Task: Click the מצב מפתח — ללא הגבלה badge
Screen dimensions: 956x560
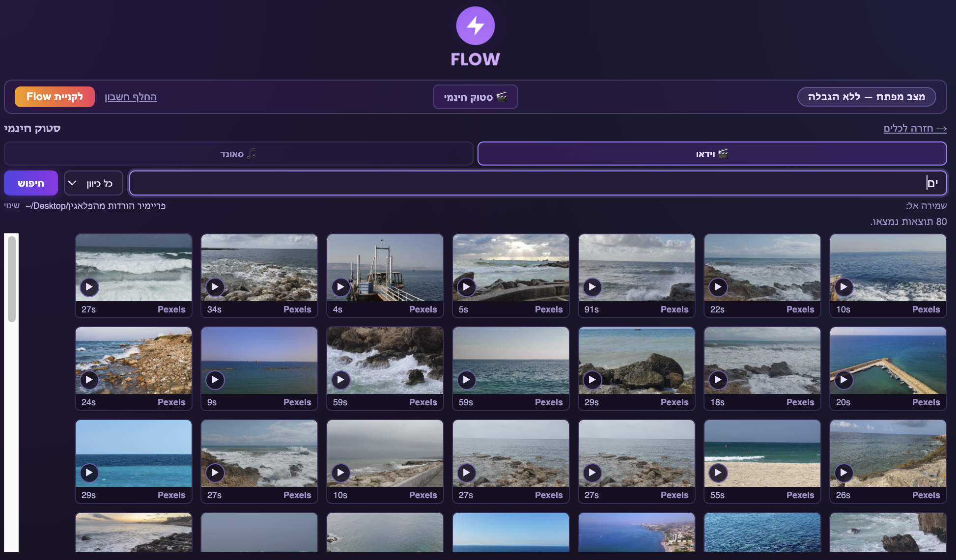Action: click(867, 97)
